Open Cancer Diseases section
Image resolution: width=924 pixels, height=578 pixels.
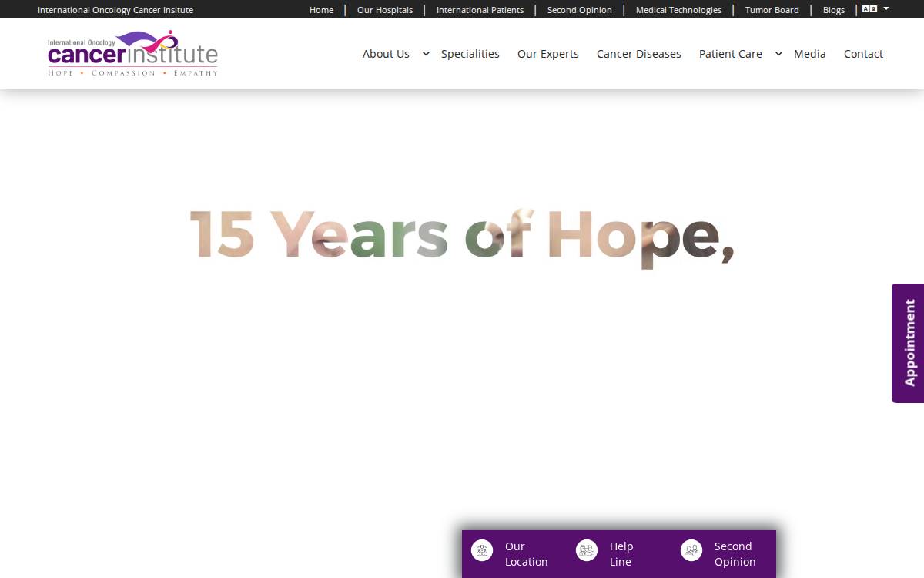point(639,54)
